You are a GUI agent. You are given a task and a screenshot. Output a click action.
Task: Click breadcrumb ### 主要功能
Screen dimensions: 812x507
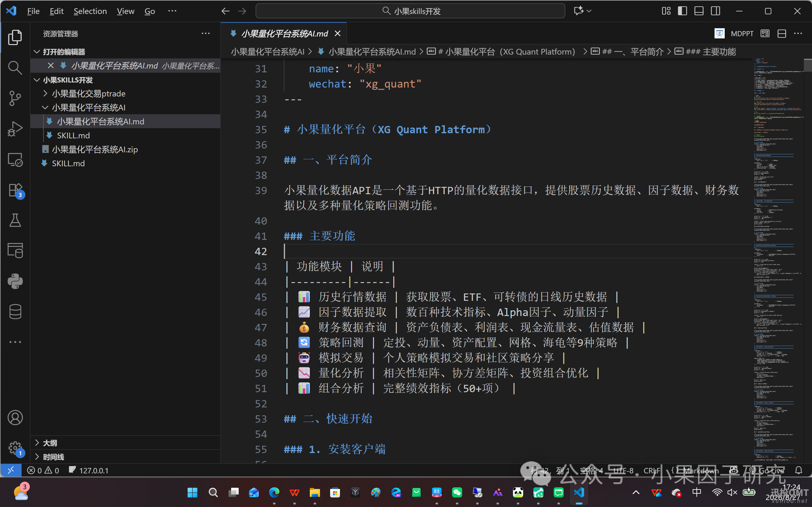point(705,52)
